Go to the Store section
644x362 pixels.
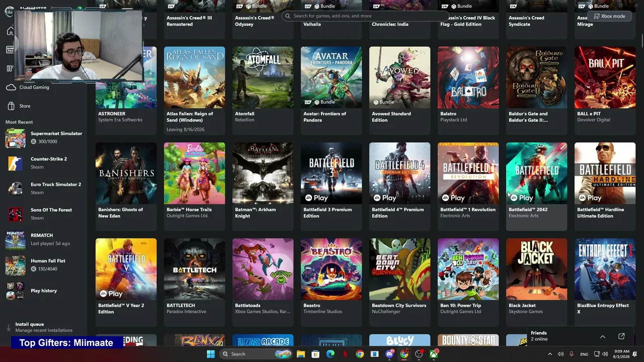pos(25,106)
